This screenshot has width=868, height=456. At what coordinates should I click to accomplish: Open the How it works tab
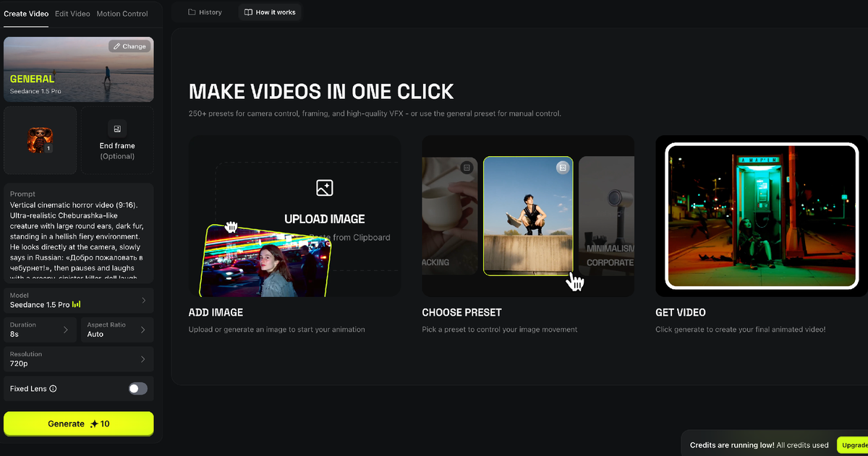click(270, 12)
